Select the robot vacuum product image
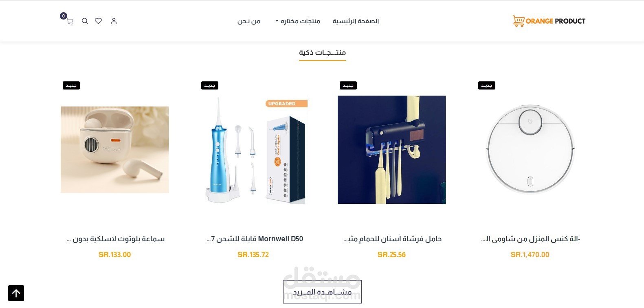The width and height of the screenshot is (644, 308). click(x=530, y=150)
